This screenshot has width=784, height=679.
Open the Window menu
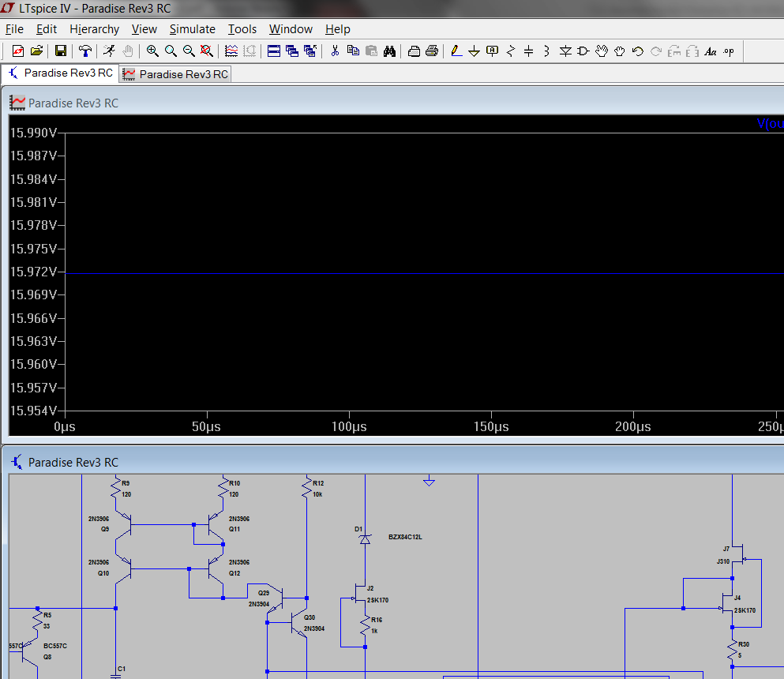(x=291, y=29)
